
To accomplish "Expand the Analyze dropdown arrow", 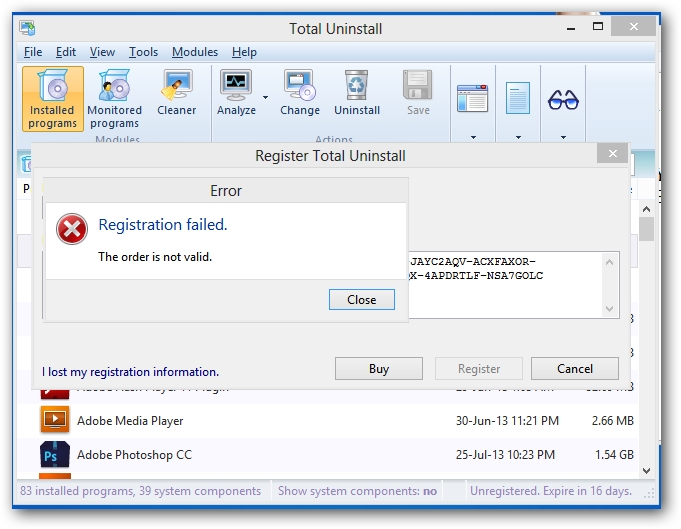I will click(x=266, y=98).
